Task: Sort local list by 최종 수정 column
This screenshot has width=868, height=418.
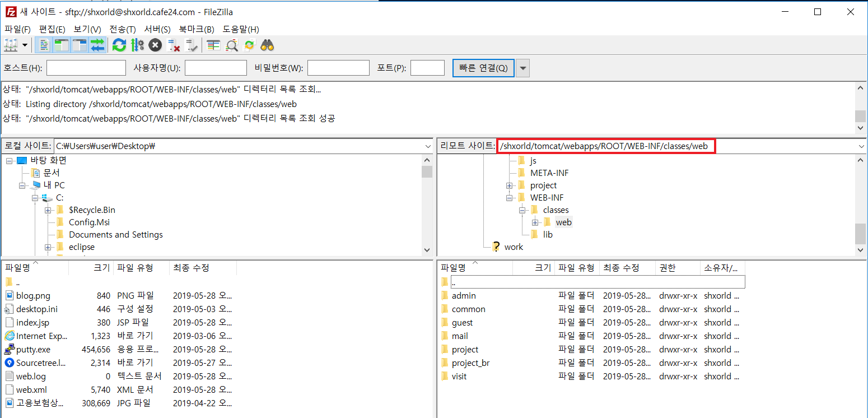Action: click(203, 268)
